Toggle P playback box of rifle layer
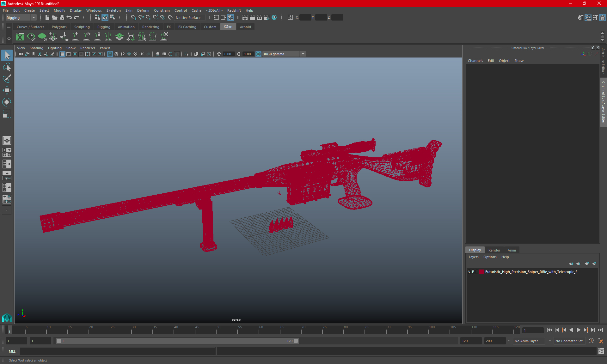607x364 pixels. tap(473, 272)
